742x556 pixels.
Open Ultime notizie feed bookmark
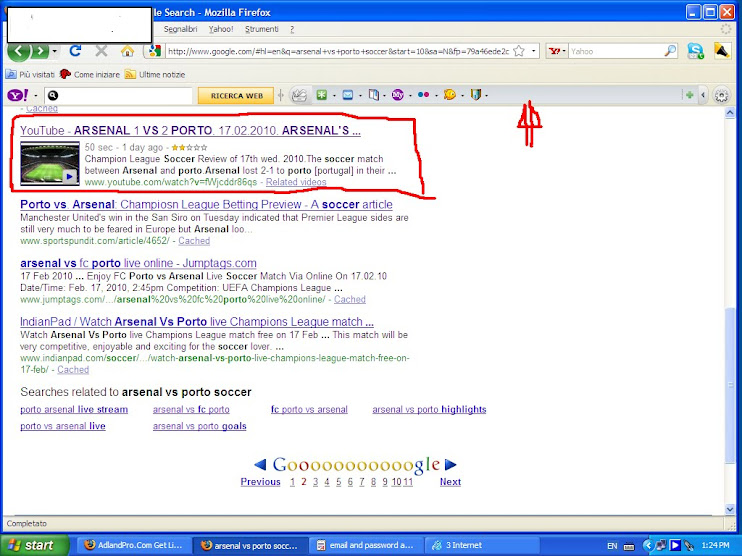[155, 74]
